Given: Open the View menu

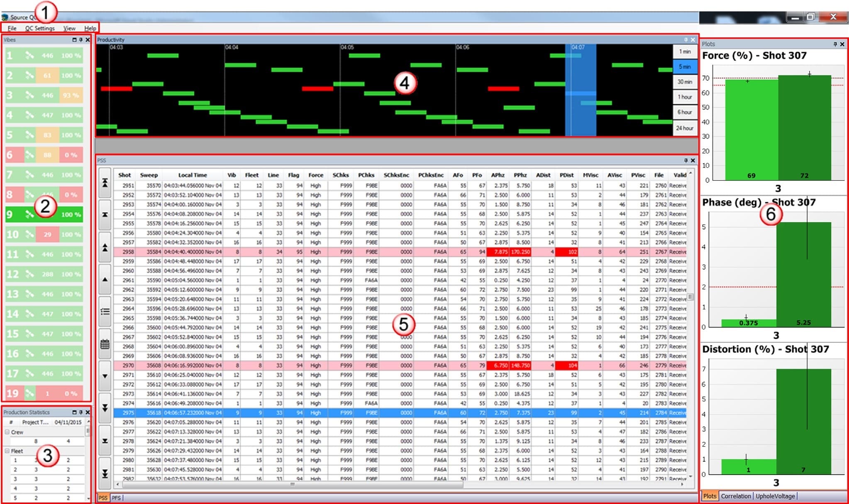Looking at the screenshot, I should pyautogui.click(x=69, y=28).
